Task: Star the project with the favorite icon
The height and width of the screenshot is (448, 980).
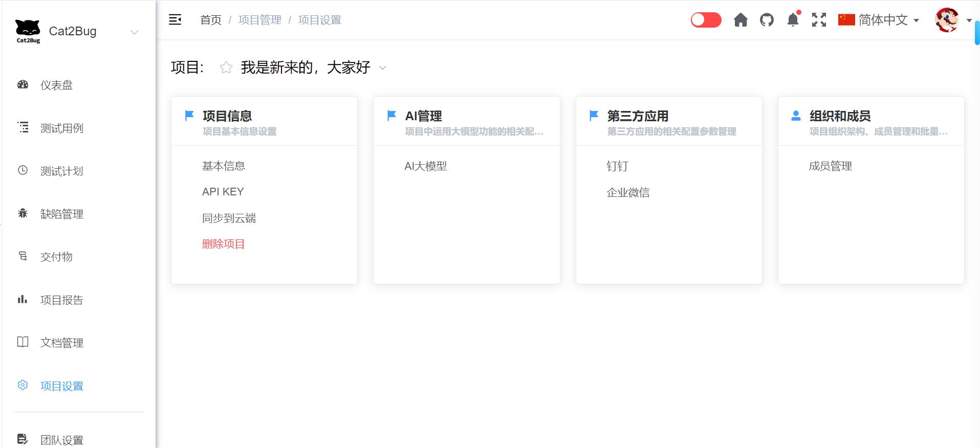Action: pyautogui.click(x=226, y=68)
